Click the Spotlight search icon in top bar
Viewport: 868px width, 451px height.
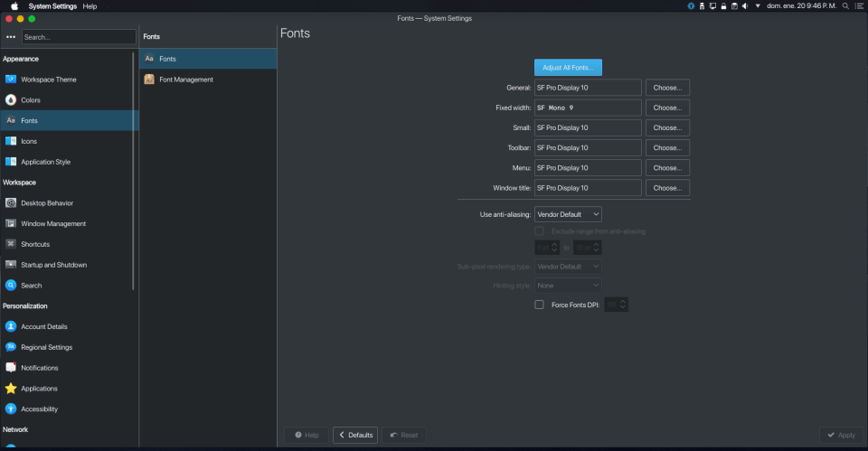coord(845,6)
